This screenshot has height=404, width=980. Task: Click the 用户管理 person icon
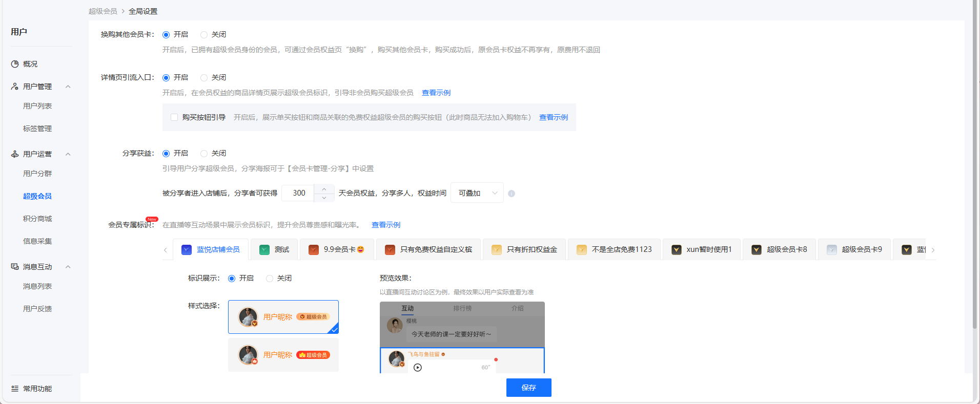(x=15, y=87)
